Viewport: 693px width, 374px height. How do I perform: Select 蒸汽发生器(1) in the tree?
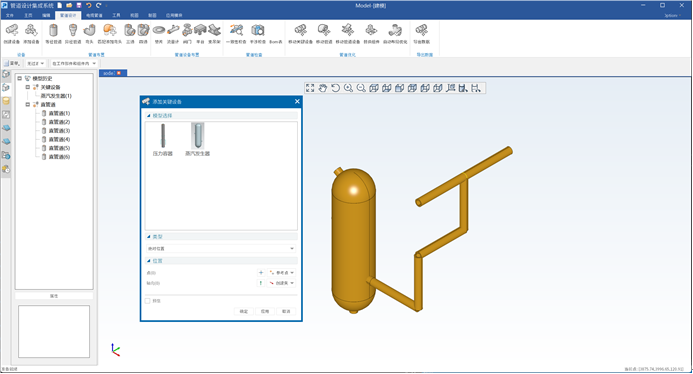coord(56,95)
